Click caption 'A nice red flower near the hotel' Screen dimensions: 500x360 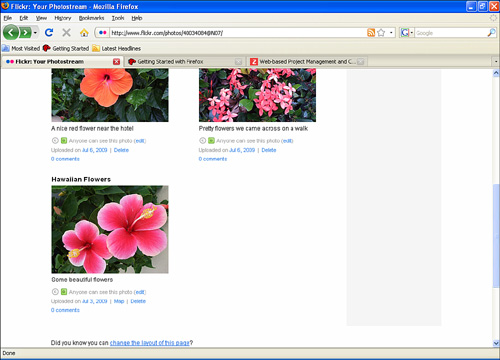92,128
